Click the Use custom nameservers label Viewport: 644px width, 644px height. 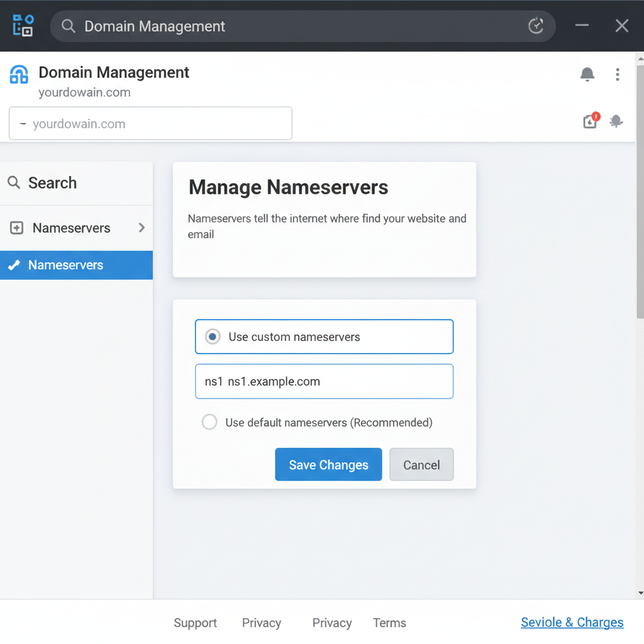tap(294, 337)
